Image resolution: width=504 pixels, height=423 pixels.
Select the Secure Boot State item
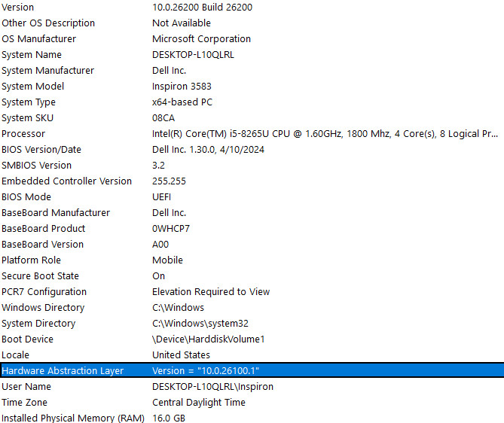[40, 275]
